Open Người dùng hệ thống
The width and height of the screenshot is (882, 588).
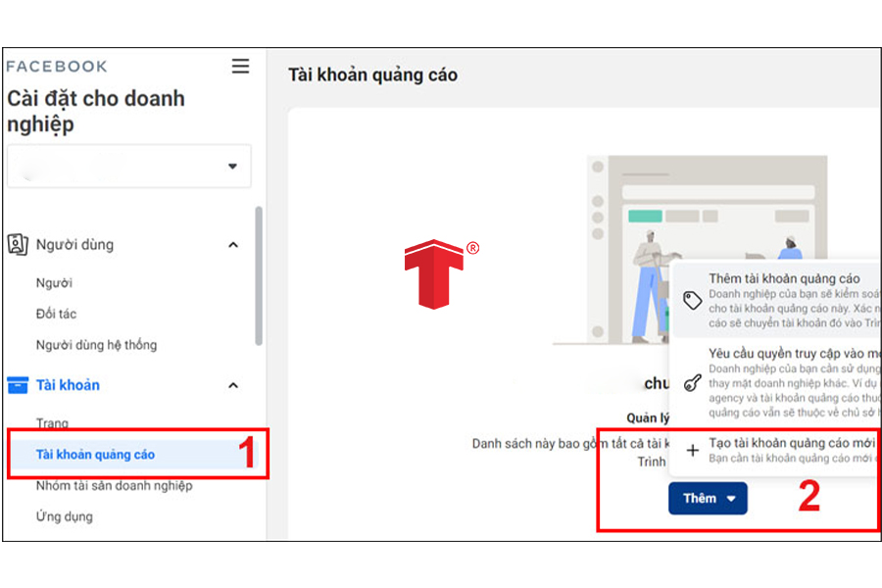(x=96, y=344)
